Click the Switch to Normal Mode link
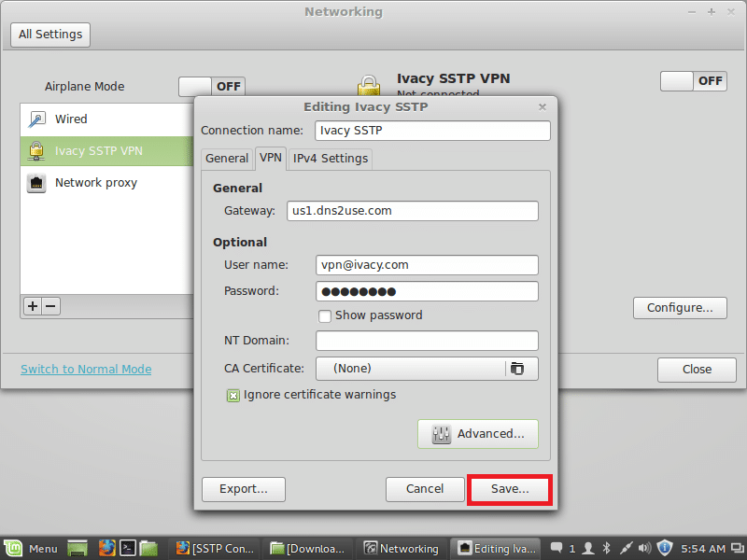 86,369
